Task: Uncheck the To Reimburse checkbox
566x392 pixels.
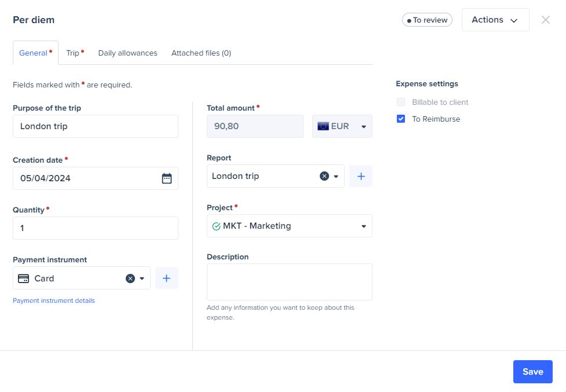Action: tap(401, 119)
